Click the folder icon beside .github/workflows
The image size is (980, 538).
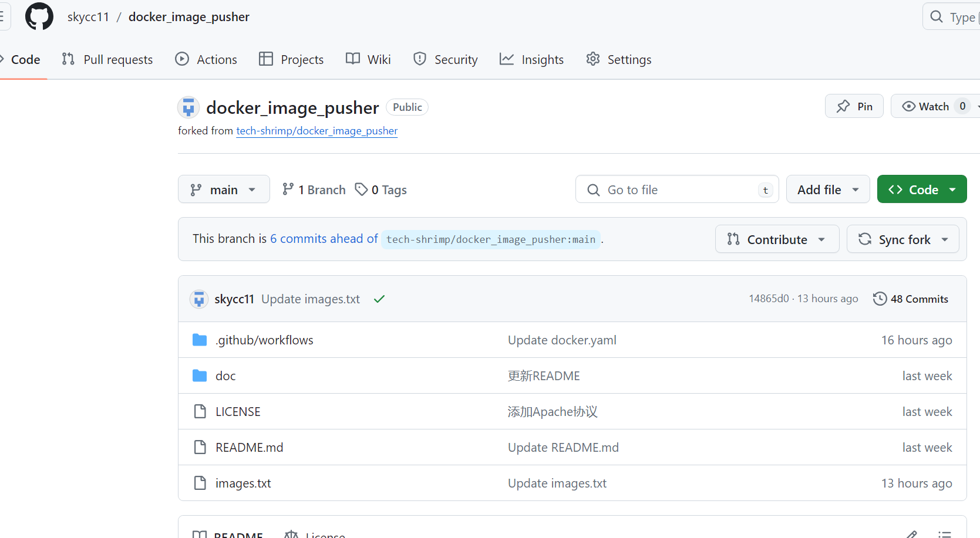tap(200, 340)
